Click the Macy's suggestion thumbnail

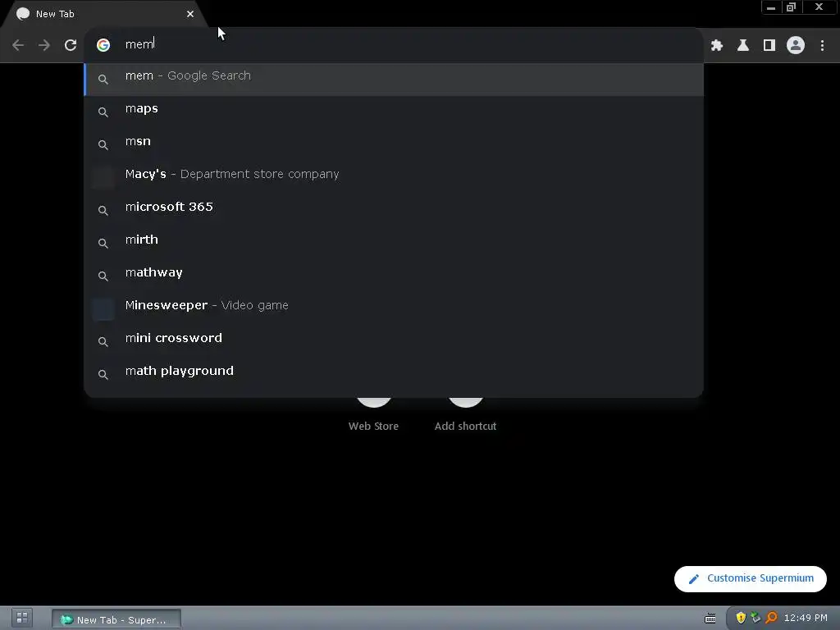click(x=103, y=177)
